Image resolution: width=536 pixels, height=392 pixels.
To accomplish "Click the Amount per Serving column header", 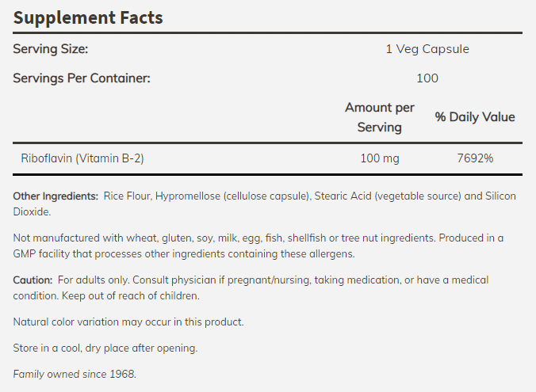I will (380, 117).
